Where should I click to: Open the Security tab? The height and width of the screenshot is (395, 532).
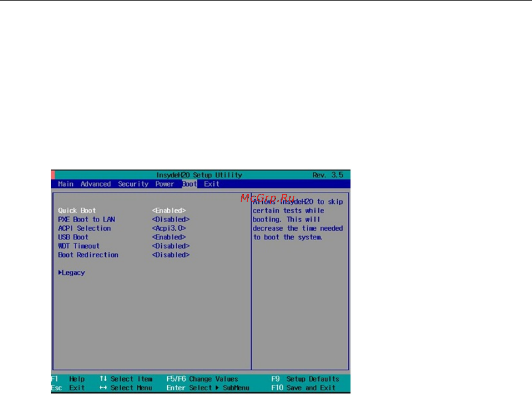point(133,184)
